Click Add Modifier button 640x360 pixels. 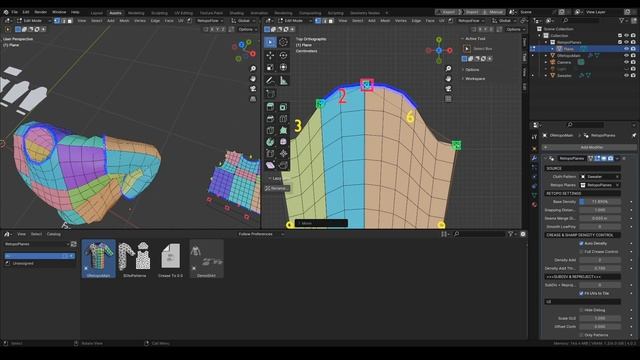click(x=590, y=147)
